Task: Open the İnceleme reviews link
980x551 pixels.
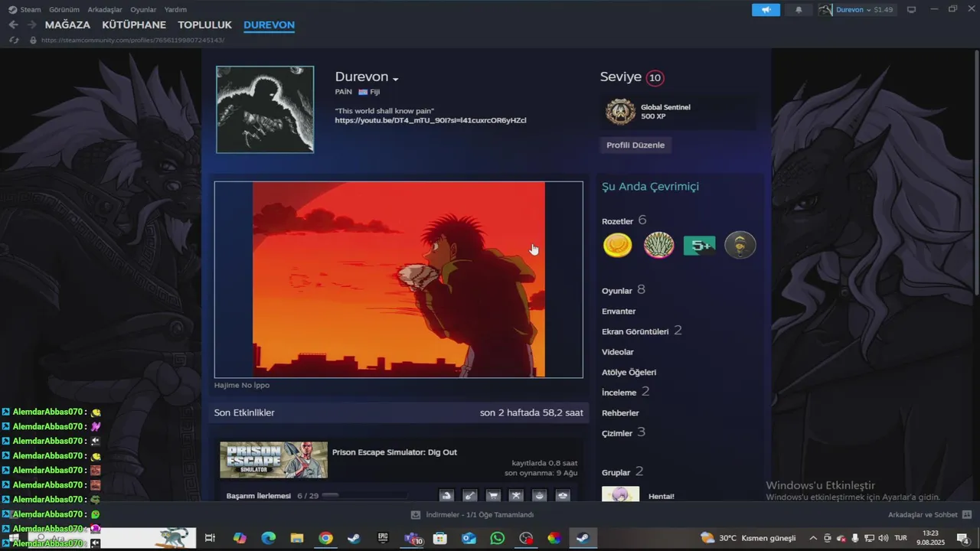Action: (x=619, y=393)
